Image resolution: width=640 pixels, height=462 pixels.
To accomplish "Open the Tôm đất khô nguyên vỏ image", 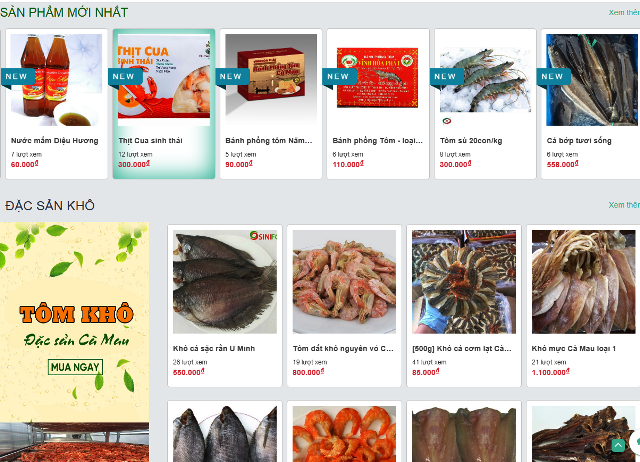I will tap(344, 282).
